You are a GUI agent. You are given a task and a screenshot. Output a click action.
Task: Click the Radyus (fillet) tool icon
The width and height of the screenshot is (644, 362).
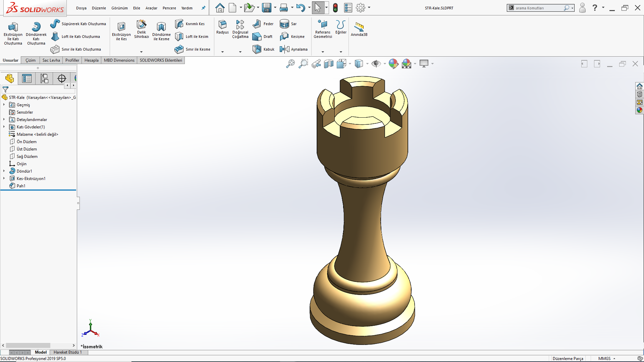coord(222,24)
